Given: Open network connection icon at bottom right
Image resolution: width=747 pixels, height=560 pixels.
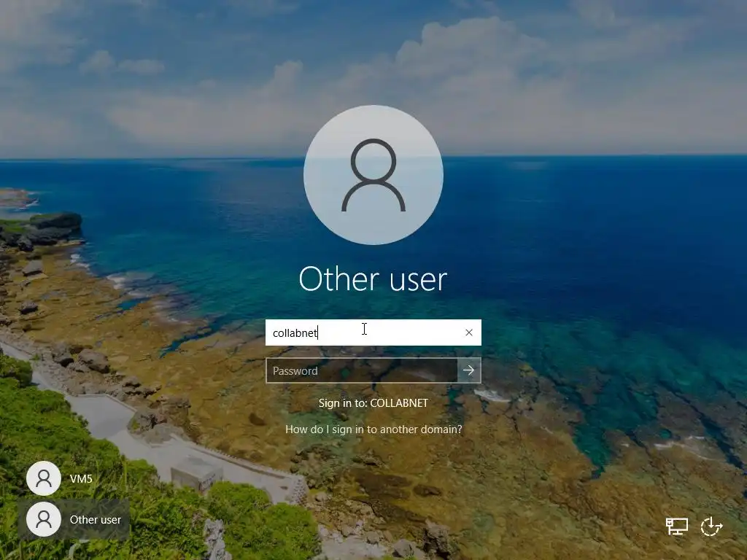Looking at the screenshot, I should click(x=676, y=526).
